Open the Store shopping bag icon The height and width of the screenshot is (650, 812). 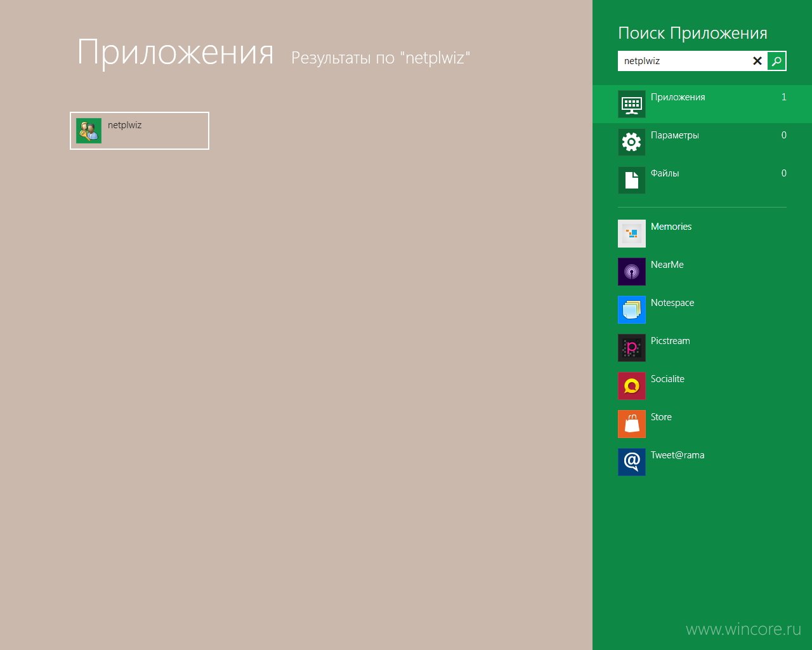(x=632, y=424)
